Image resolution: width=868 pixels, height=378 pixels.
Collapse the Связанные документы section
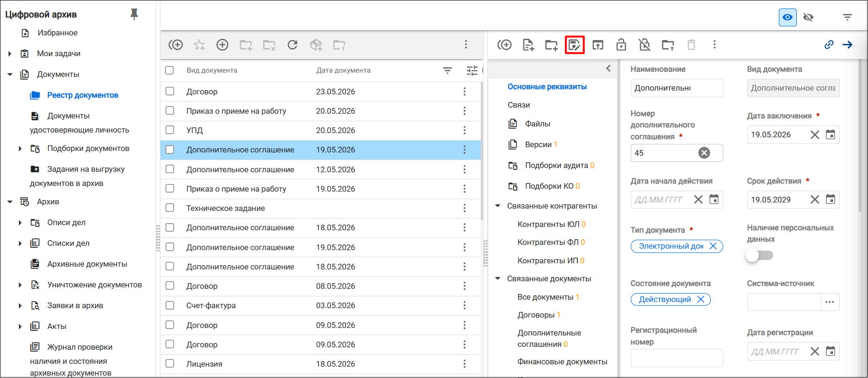[497, 279]
